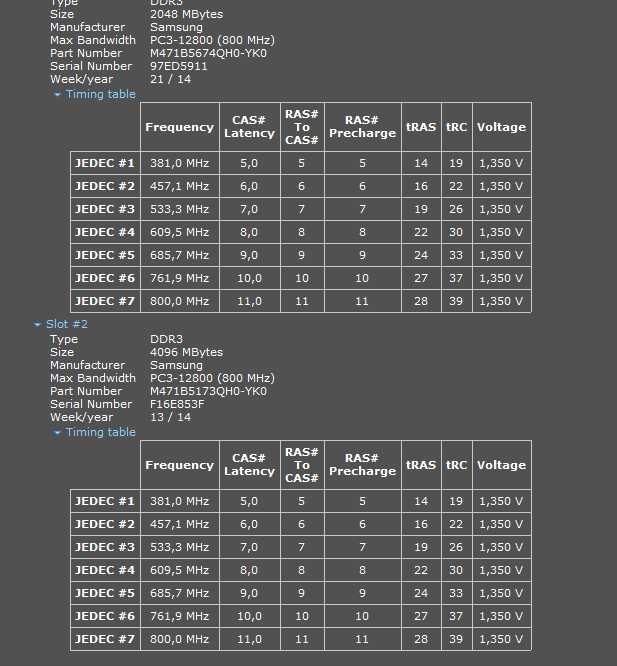This screenshot has height=666, width=617.
Task: Click RAS# Precharge header in Slot #2 table
Action: [363, 465]
